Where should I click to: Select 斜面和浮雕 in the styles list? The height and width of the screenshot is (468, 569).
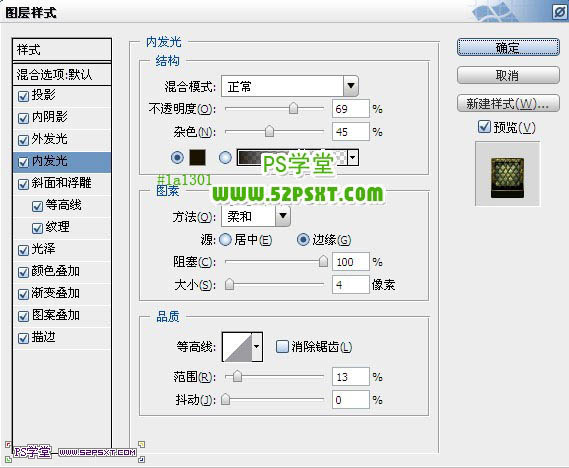point(62,183)
